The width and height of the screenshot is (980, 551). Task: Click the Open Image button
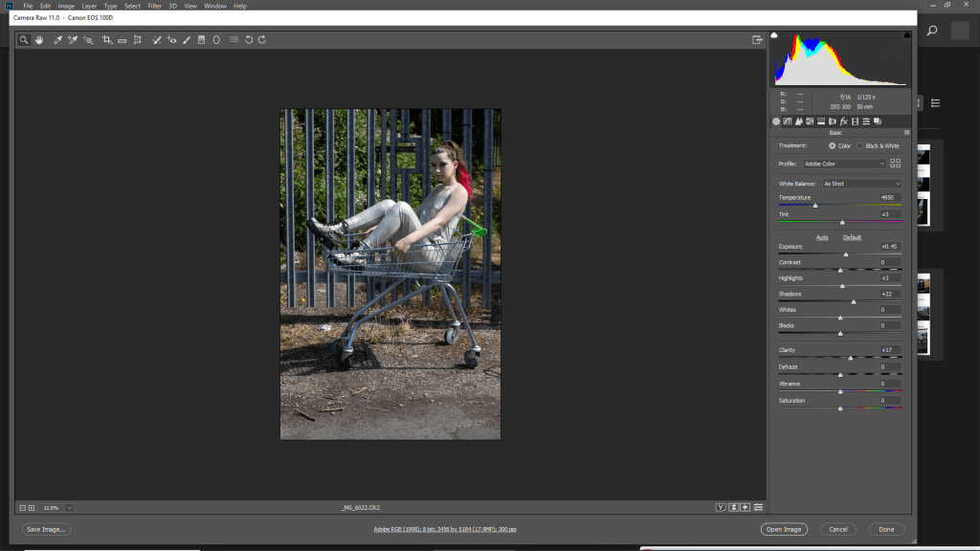(x=784, y=529)
